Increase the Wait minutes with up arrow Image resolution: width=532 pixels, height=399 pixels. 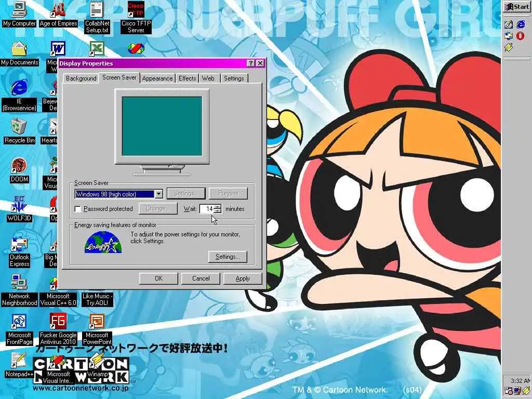[x=218, y=206]
